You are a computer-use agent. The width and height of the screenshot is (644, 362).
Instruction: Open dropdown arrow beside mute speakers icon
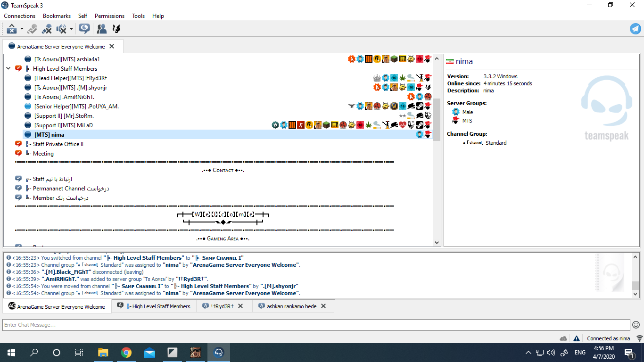71,29
